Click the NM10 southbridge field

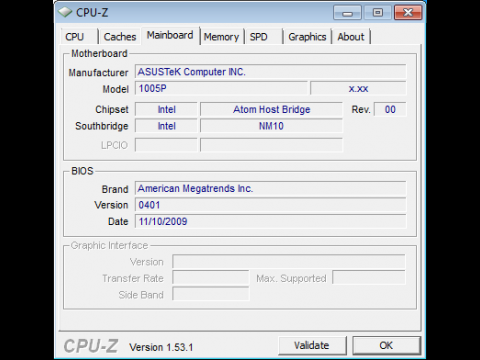click(x=271, y=126)
